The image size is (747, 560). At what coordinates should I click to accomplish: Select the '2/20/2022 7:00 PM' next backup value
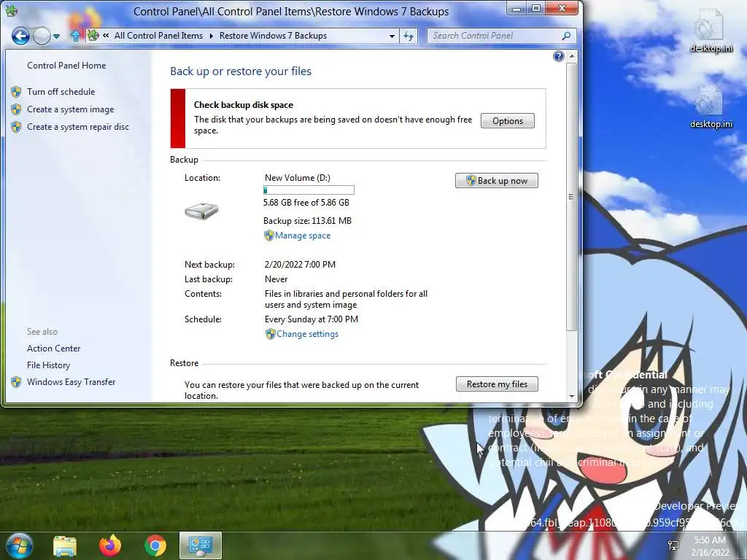coord(300,264)
